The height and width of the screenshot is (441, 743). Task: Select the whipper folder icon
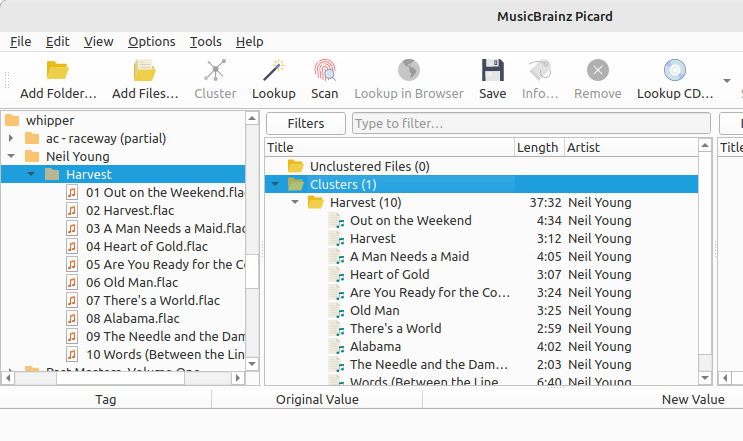pos(12,120)
